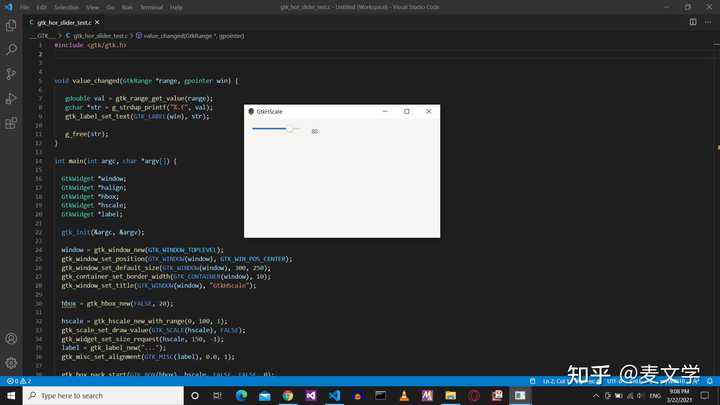Open the Terminal menu
Screen dimensions: 720x405
pos(152,7)
